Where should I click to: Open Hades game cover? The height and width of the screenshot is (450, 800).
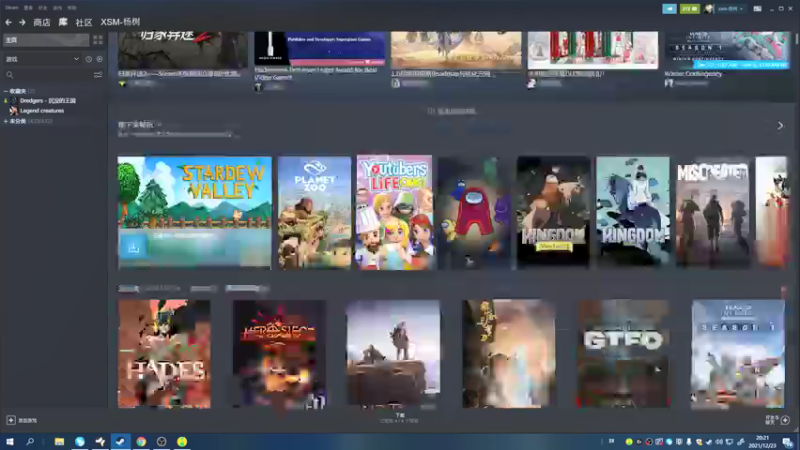pyautogui.click(x=164, y=354)
